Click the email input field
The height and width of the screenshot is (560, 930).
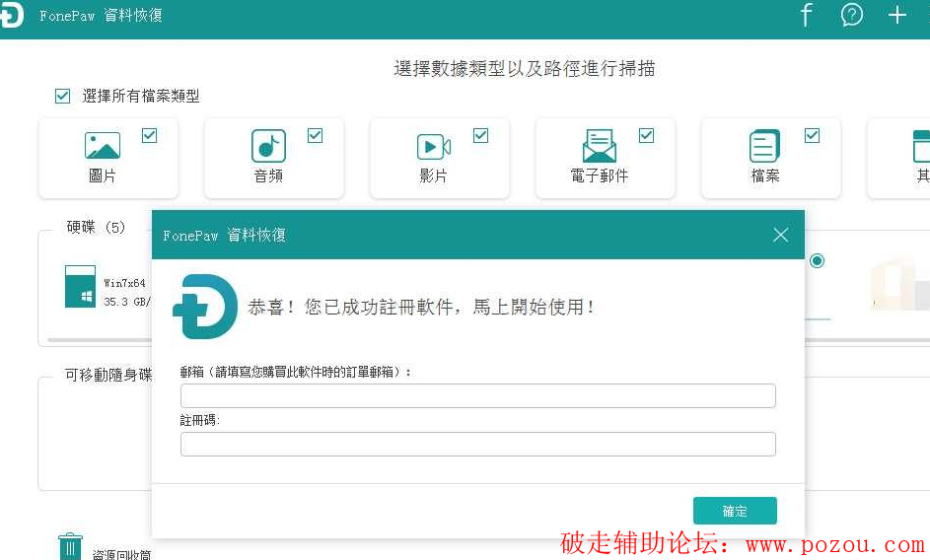click(x=478, y=395)
